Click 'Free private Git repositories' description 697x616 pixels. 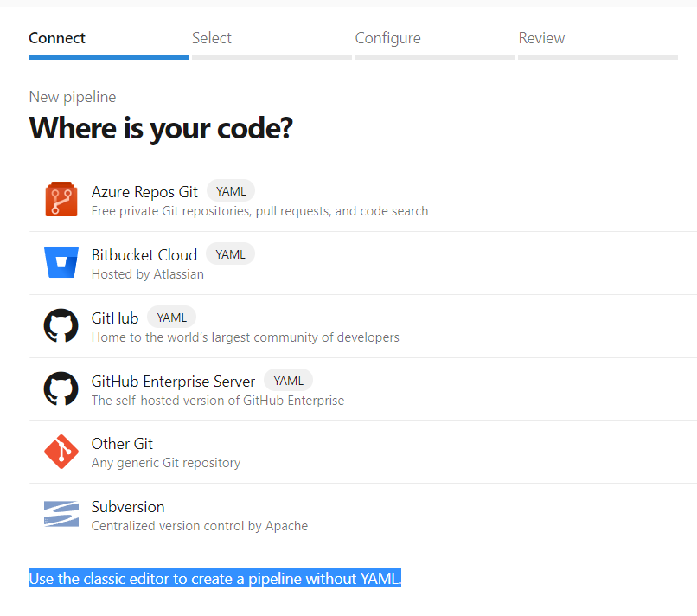(x=259, y=211)
